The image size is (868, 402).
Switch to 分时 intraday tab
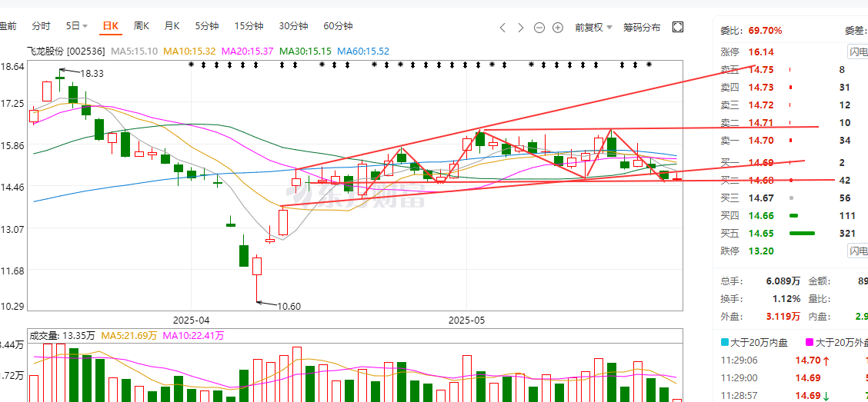point(41,26)
